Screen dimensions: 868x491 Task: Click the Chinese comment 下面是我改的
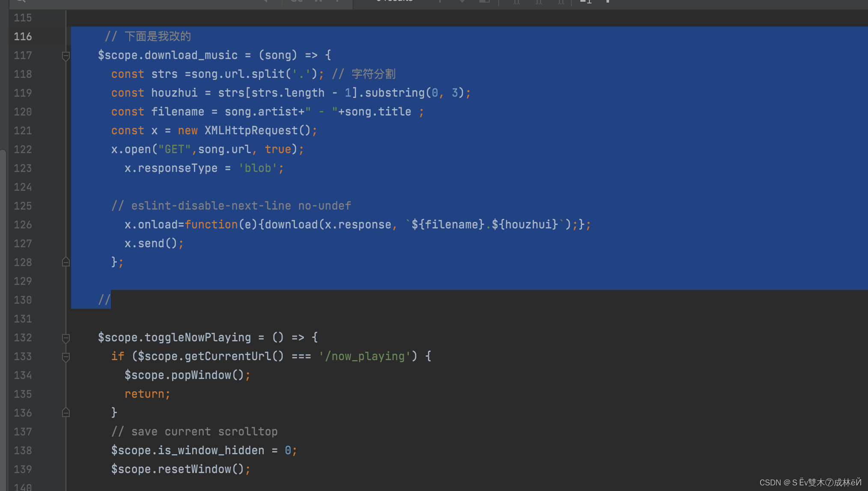pos(158,37)
